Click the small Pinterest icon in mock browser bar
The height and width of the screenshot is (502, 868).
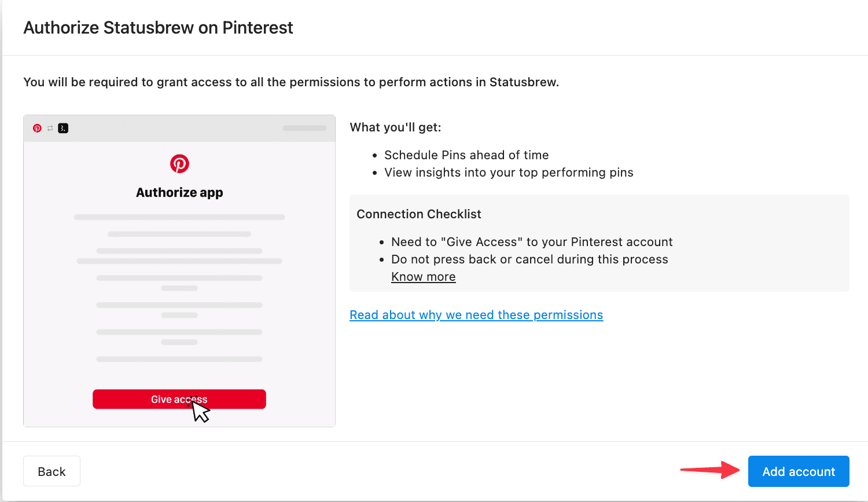click(x=37, y=128)
